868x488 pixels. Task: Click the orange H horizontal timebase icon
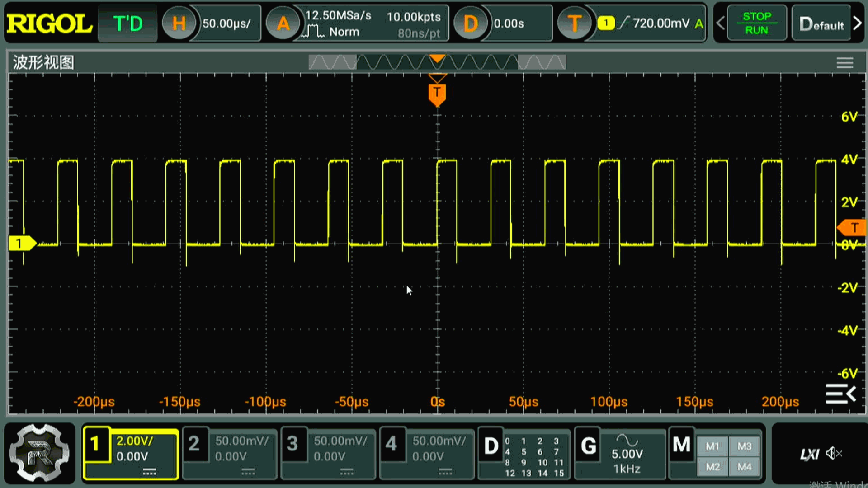(179, 23)
